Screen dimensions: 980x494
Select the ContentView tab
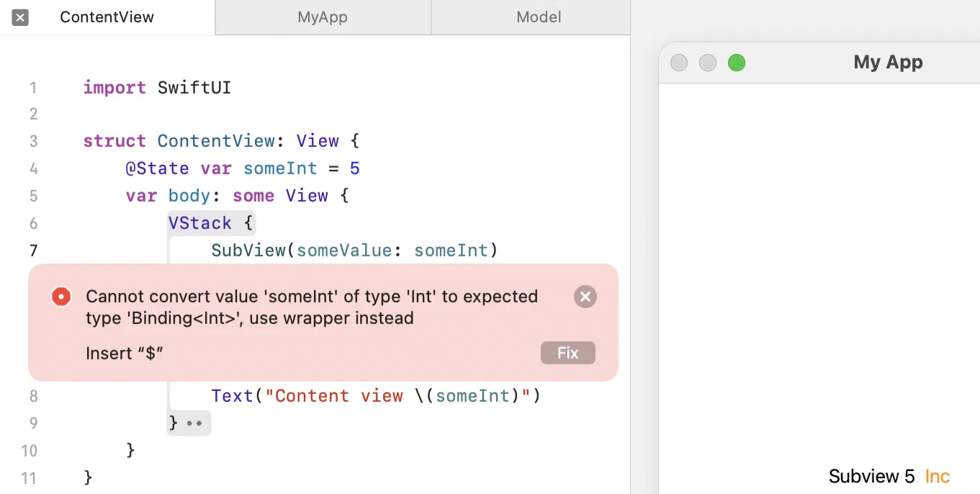point(107,17)
